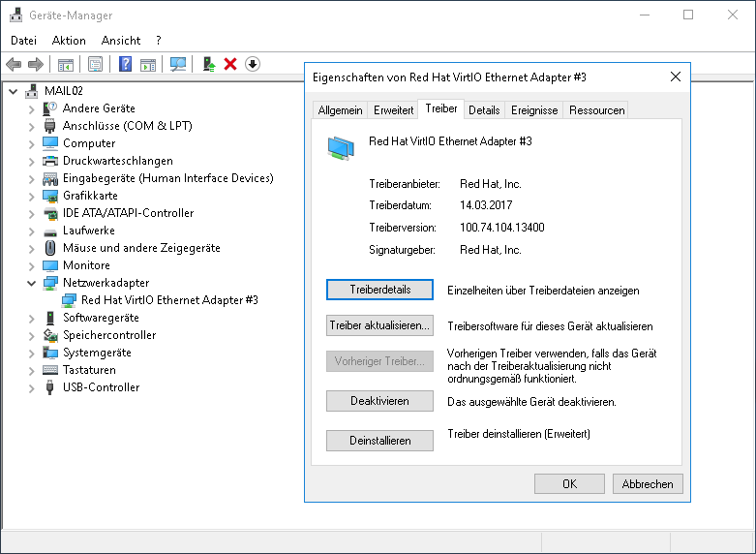
Task: Click the down-arrow toolbar icon
Action: click(x=253, y=65)
